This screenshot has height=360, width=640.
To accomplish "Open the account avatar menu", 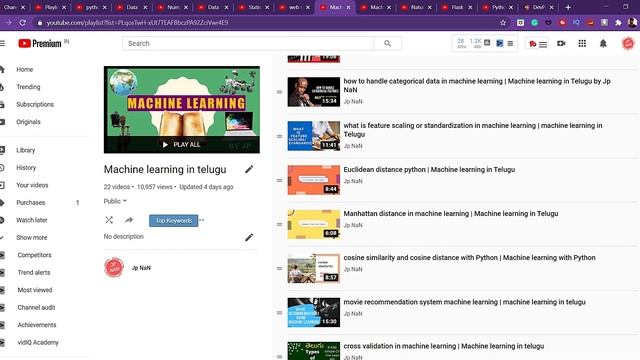I will click(x=628, y=43).
